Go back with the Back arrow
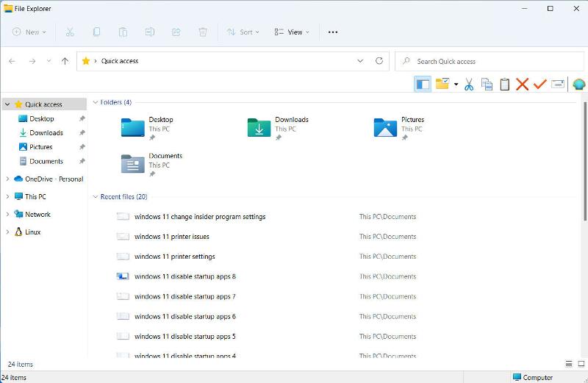The height and width of the screenshot is (383, 588). pos(12,61)
